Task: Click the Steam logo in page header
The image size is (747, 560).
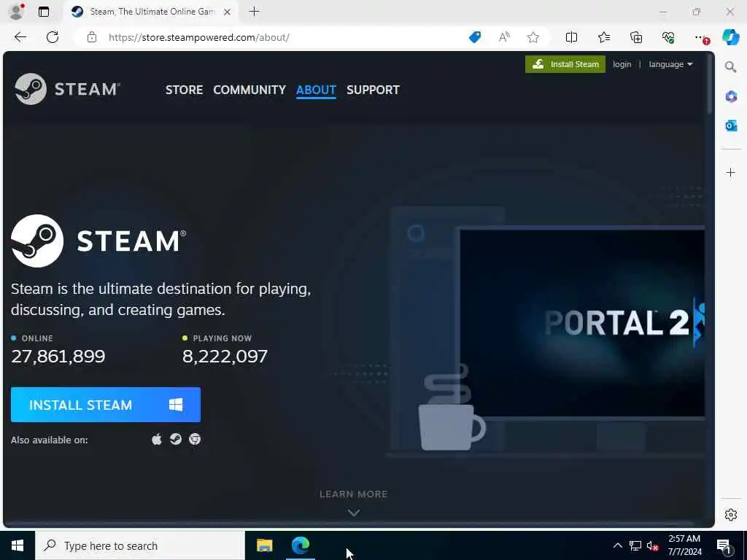Action: pyautogui.click(x=67, y=89)
